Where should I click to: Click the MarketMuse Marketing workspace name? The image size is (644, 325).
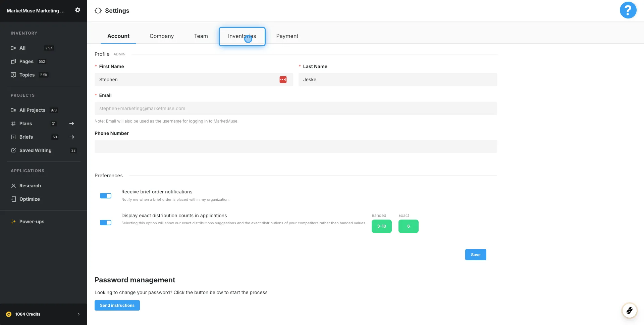[x=36, y=11]
